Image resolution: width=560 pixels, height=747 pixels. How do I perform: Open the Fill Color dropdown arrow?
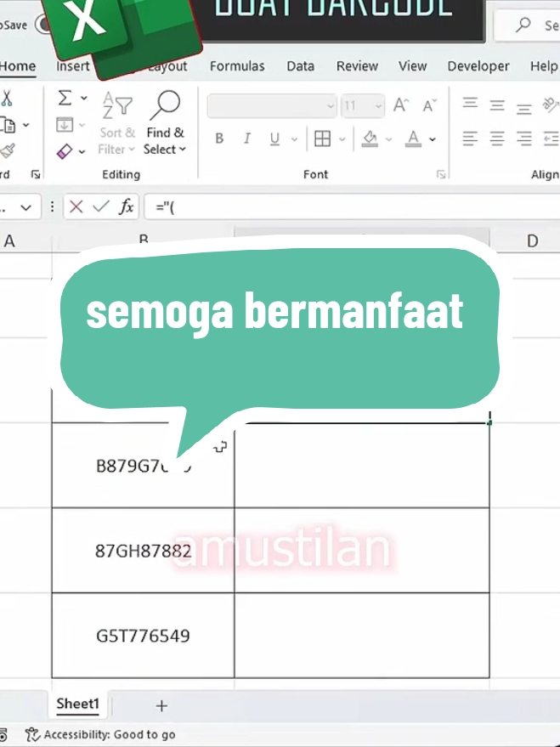coord(389,139)
